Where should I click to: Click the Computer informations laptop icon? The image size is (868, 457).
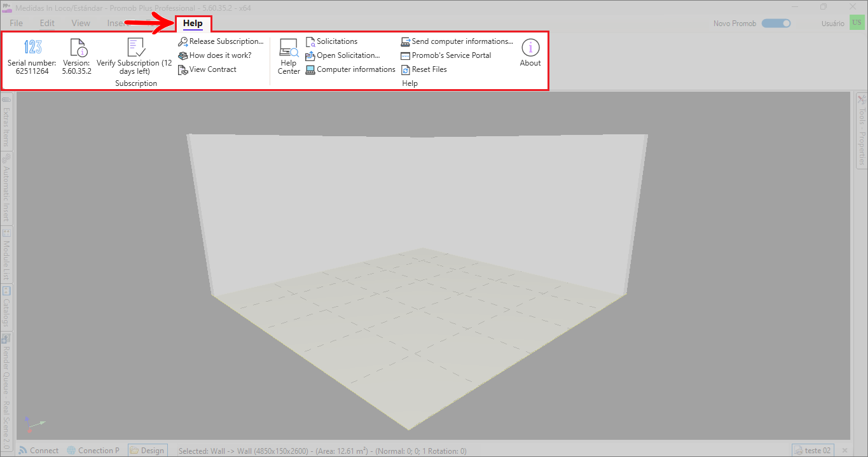(x=310, y=69)
